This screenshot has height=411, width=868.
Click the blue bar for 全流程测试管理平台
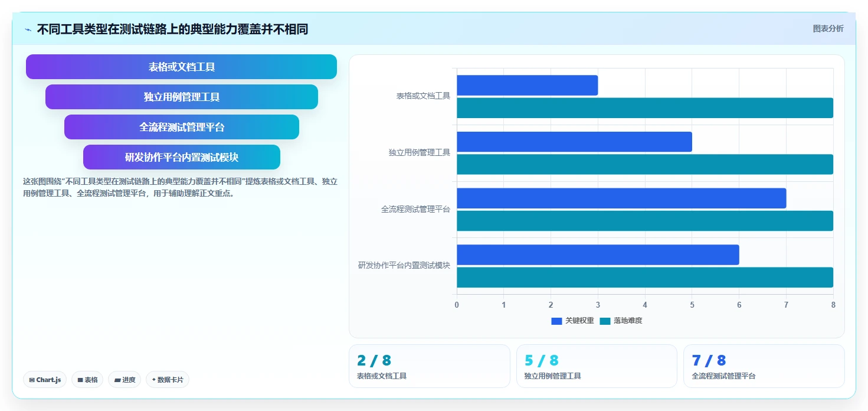(x=621, y=198)
